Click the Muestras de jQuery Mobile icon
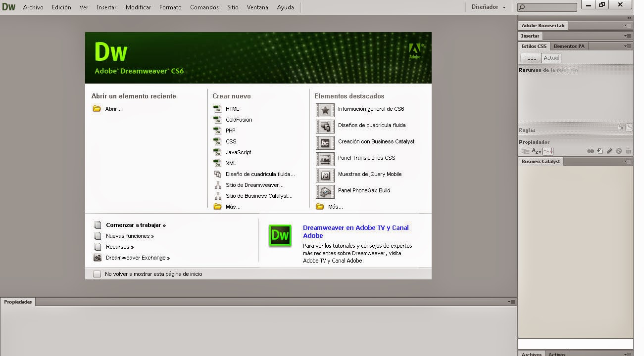The image size is (644, 356). (325, 175)
